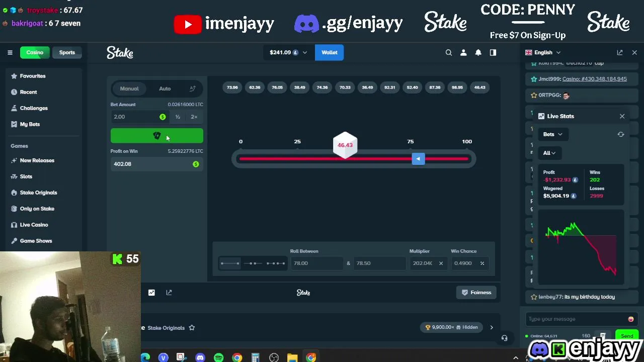The image size is (644, 362).
Task: Toggle Profit on Win currency icon
Action: click(x=196, y=164)
